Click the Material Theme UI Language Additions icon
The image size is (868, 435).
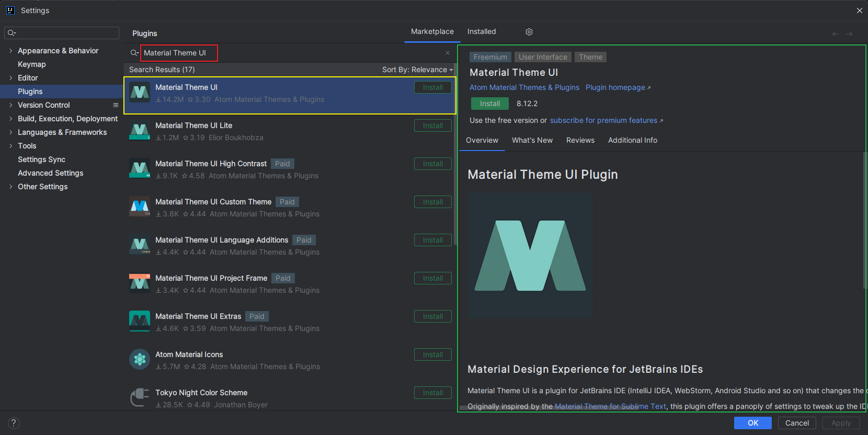pyautogui.click(x=140, y=245)
